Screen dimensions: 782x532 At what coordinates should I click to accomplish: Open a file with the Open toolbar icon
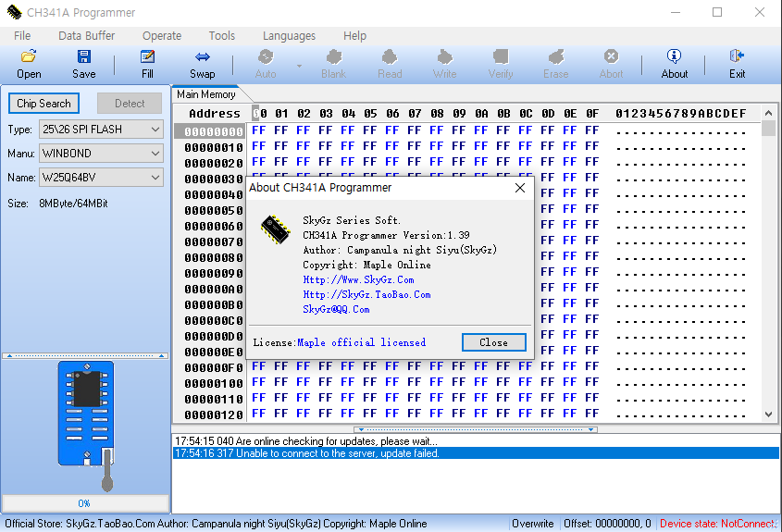(x=29, y=65)
